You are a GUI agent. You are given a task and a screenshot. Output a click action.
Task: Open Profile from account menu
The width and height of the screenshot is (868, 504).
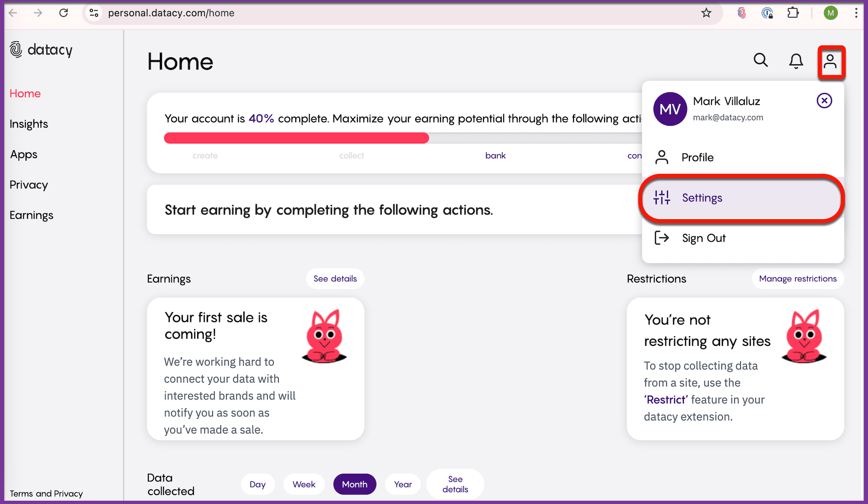(x=697, y=157)
